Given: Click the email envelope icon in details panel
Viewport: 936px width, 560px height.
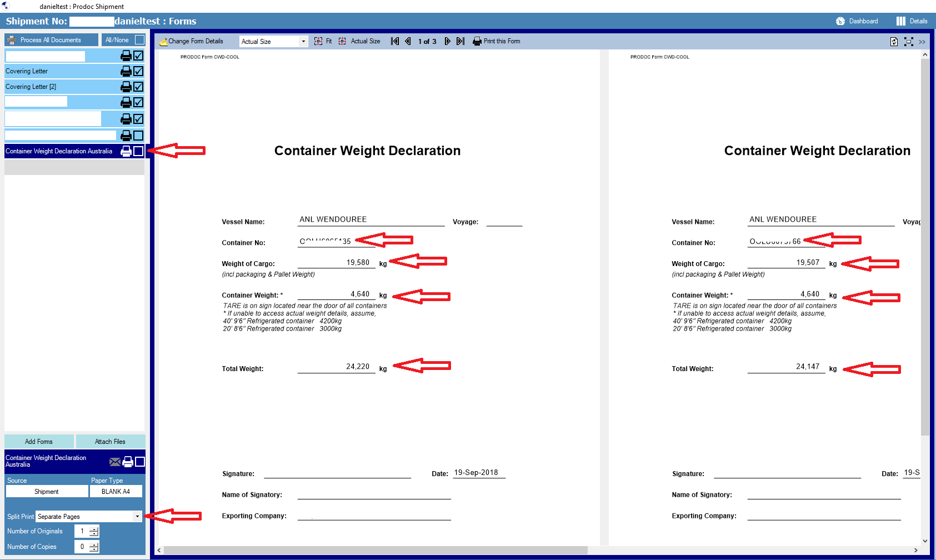Looking at the screenshot, I should click(x=115, y=462).
